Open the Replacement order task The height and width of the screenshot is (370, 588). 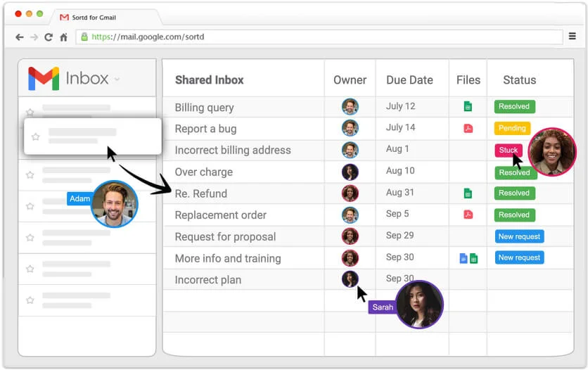pyautogui.click(x=221, y=215)
